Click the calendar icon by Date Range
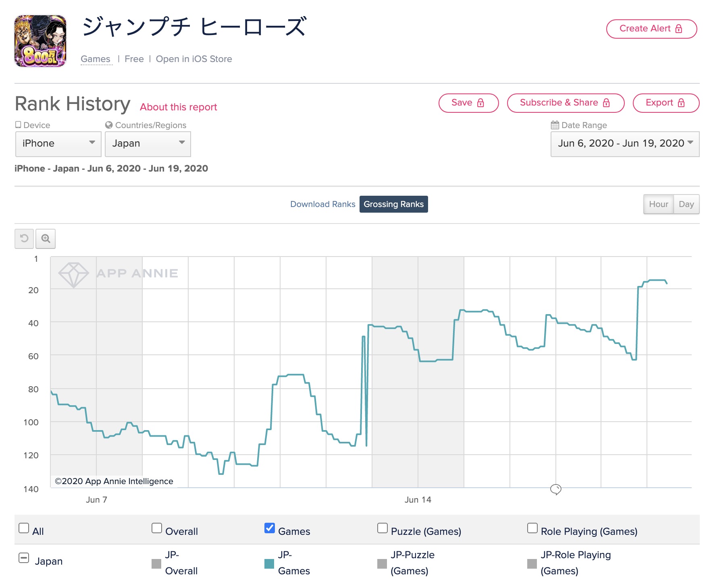 (555, 125)
